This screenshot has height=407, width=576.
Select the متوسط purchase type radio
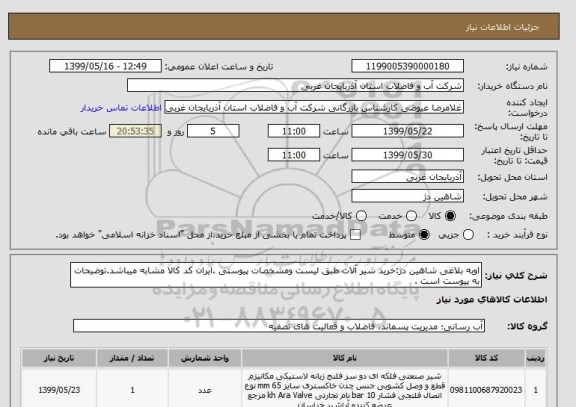(424, 235)
